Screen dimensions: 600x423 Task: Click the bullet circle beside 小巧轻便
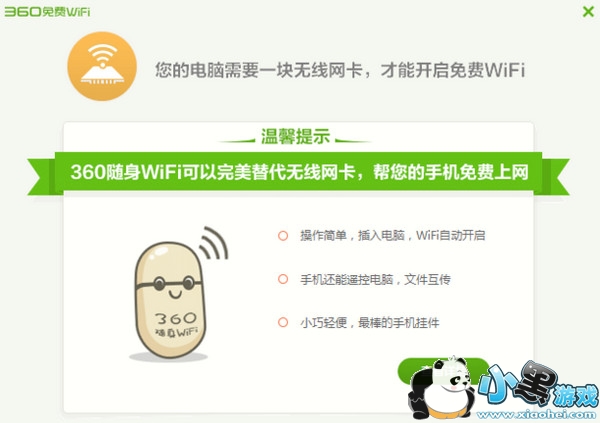pyautogui.click(x=283, y=322)
